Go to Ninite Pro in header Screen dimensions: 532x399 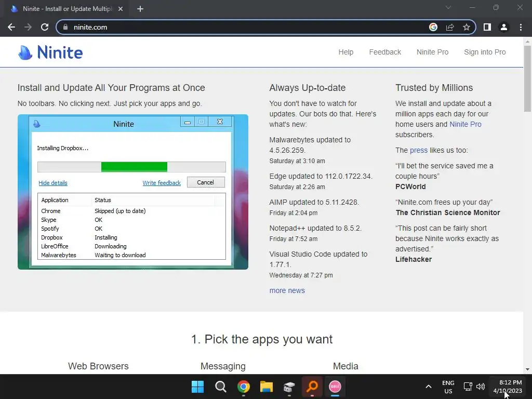[433, 52]
